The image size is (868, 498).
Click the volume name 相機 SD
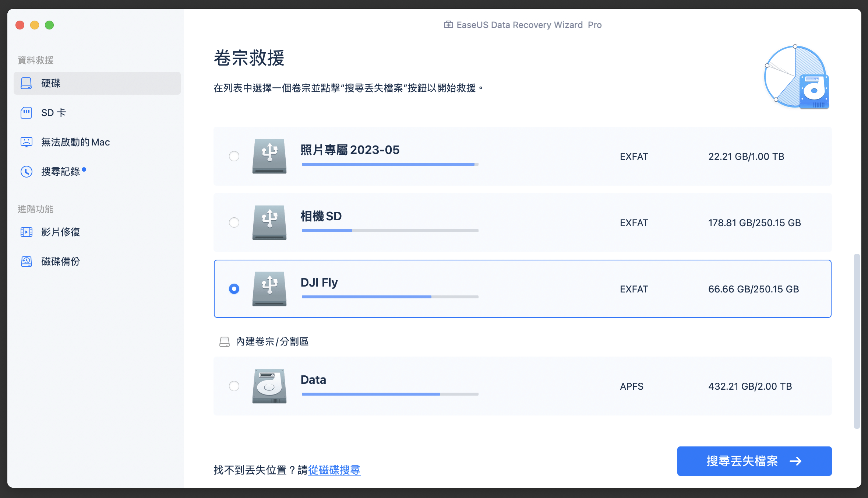(x=321, y=216)
